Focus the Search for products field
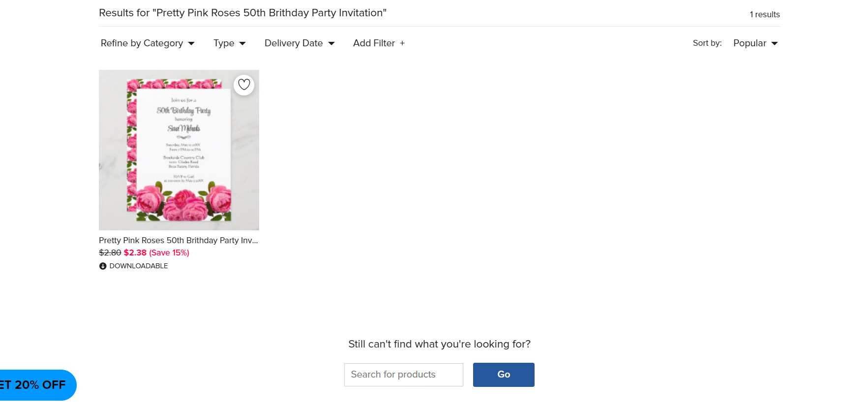 [x=404, y=375]
